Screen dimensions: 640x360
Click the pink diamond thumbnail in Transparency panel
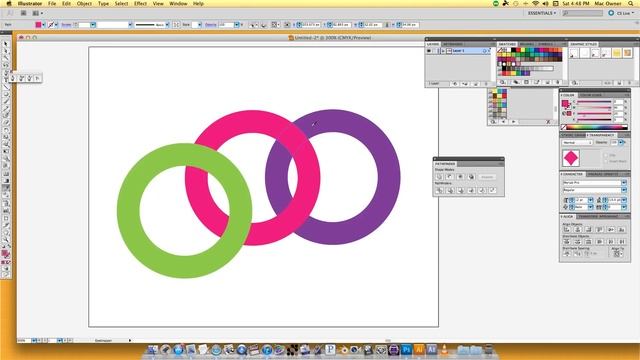point(571,158)
